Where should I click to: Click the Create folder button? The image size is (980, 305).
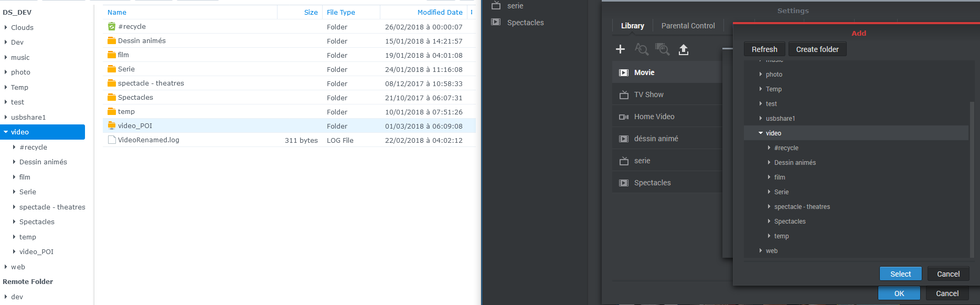tap(817, 49)
